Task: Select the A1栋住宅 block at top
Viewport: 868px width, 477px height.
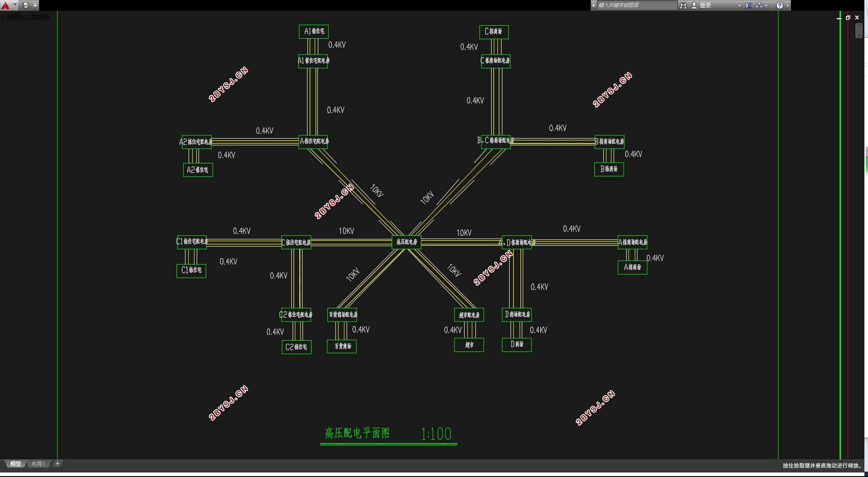Action: pyautogui.click(x=314, y=31)
